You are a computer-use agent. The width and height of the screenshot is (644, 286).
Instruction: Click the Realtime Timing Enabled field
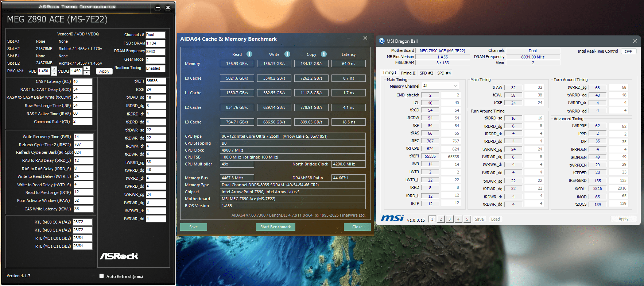[155, 68]
